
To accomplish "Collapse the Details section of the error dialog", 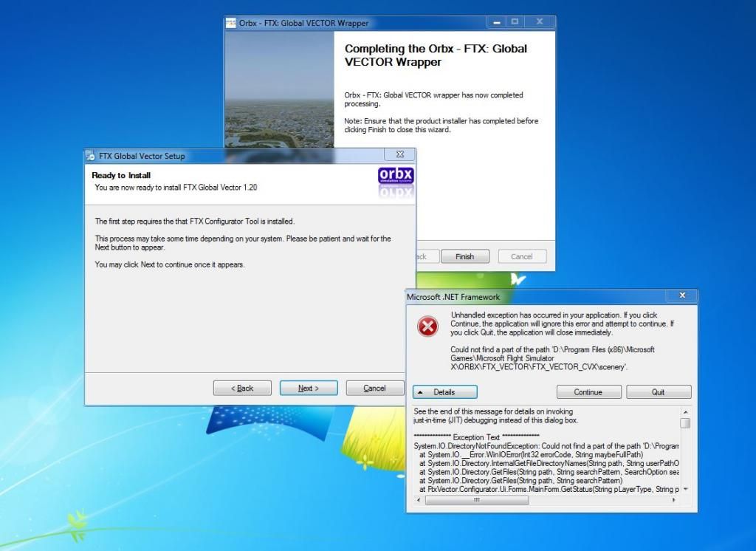I will (443, 391).
